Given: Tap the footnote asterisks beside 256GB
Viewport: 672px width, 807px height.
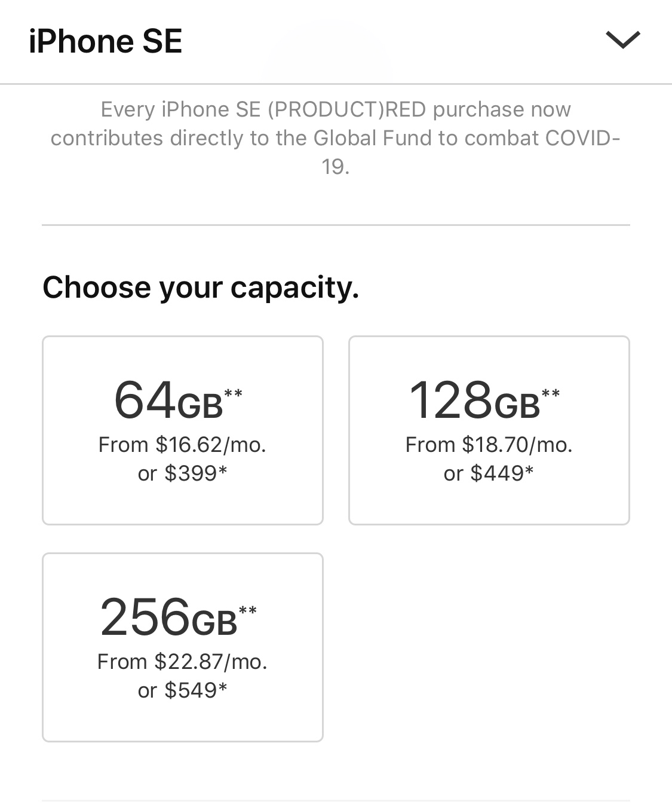Looking at the screenshot, I should click(247, 610).
